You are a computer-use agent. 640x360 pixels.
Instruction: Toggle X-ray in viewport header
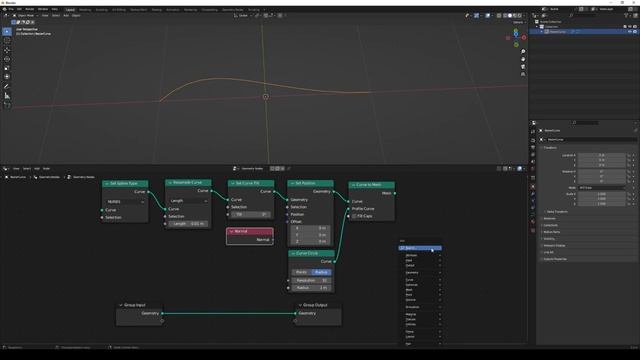[x=499, y=16]
